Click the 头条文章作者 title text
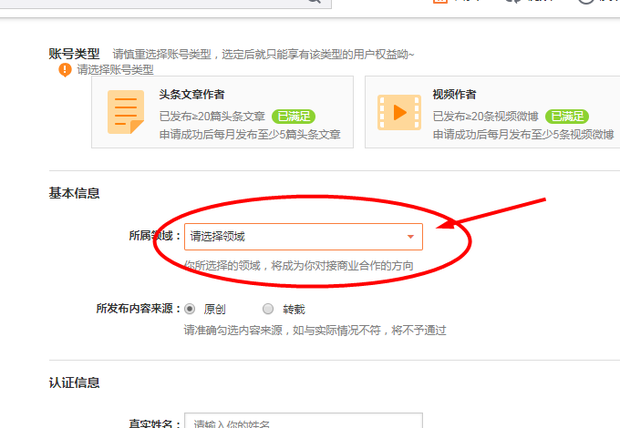Viewport: 620px width, 428px height. (x=192, y=95)
